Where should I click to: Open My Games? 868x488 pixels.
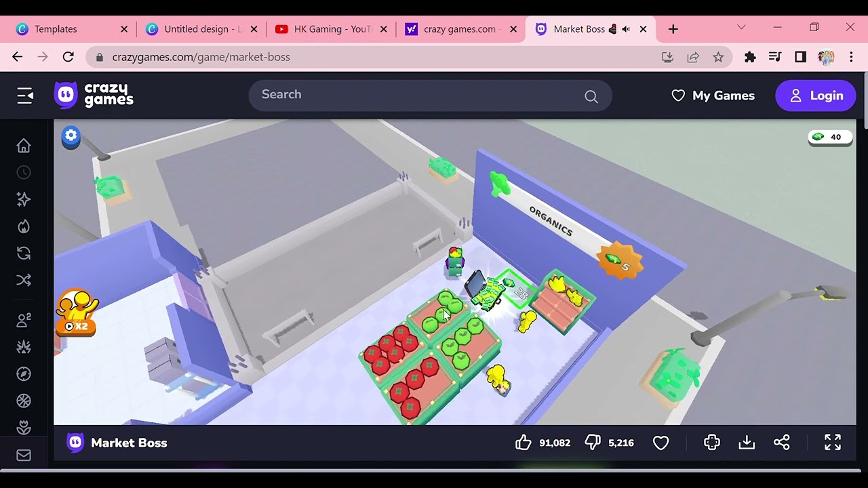pyautogui.click(x=713, y=96)
